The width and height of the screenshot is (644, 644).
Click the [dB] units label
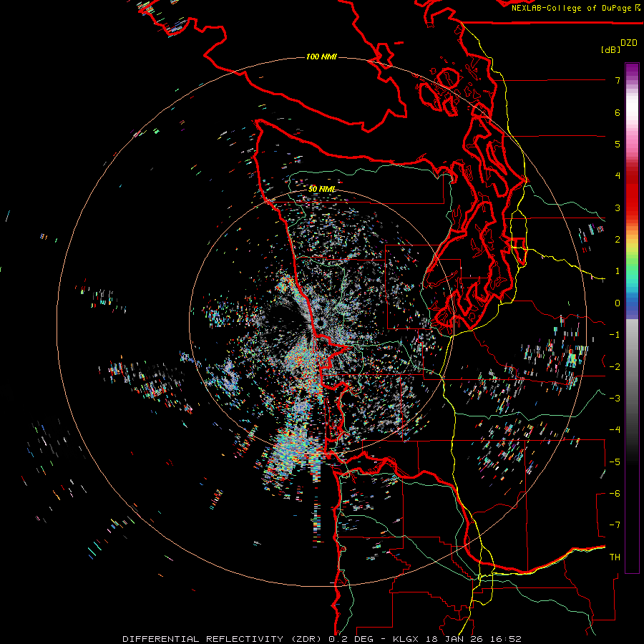(x=610, y=50)
